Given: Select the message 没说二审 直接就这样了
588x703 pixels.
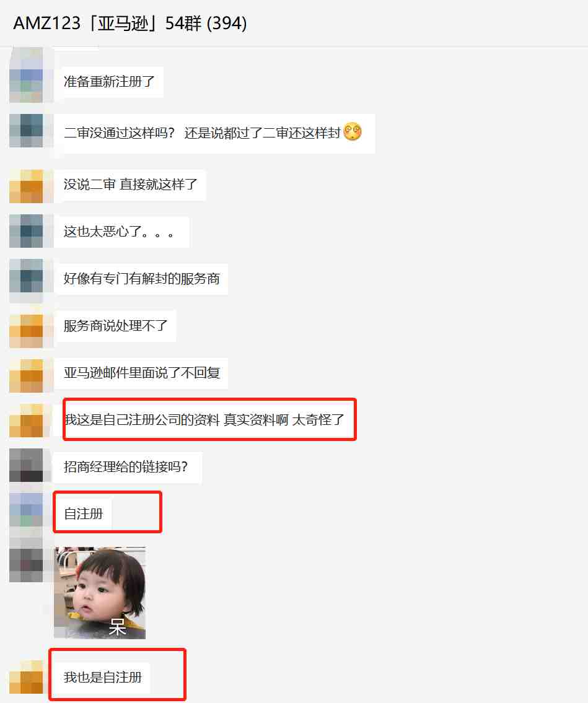Looking at the screenshot, I should click(x=130, y=185).
